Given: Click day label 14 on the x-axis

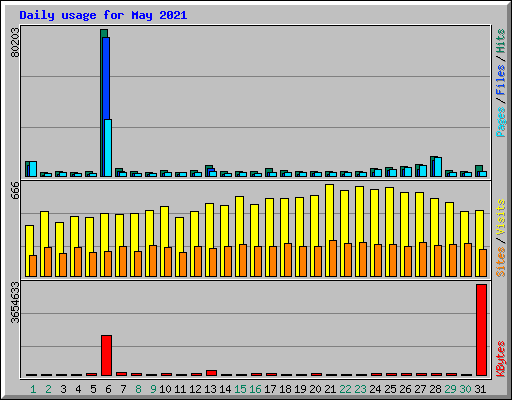Looking at the screenshot, I should 225,389.
